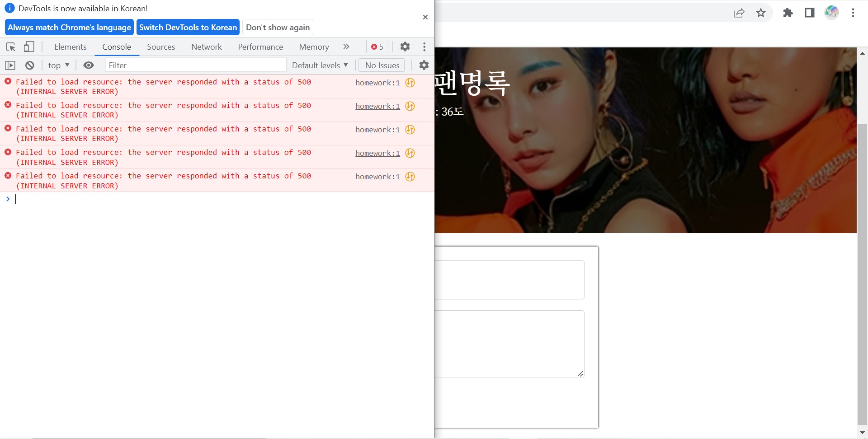The image size is (868, 439).
Task: Open homework:1 link of fourth error
Action: (x=377, y=153)
